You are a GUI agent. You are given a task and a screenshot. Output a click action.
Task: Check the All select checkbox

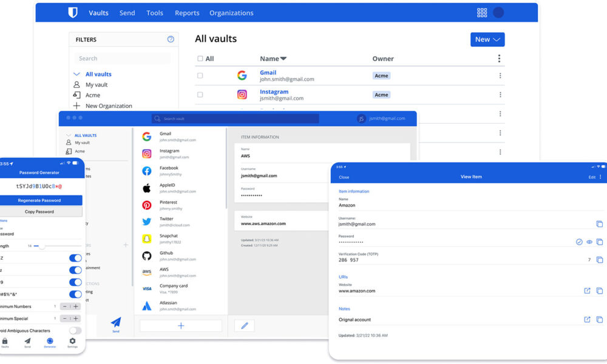click(200, 58)
